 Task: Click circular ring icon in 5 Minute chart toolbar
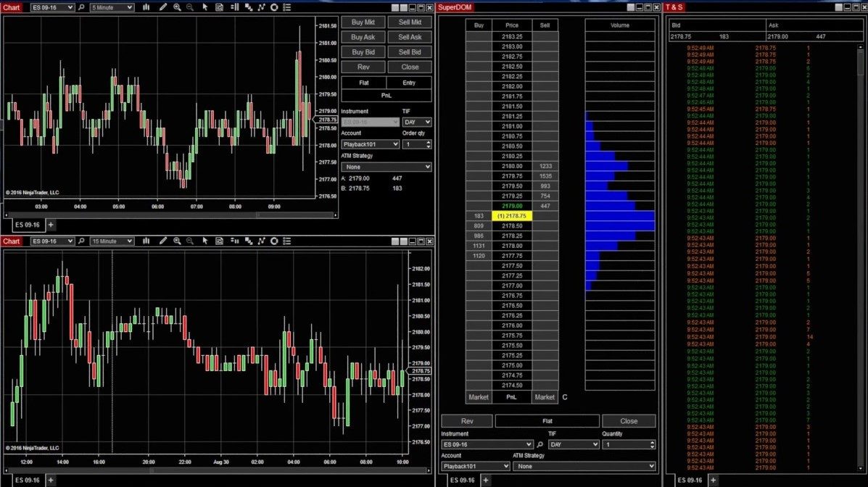pyautogui.click(x=274, y=8)
